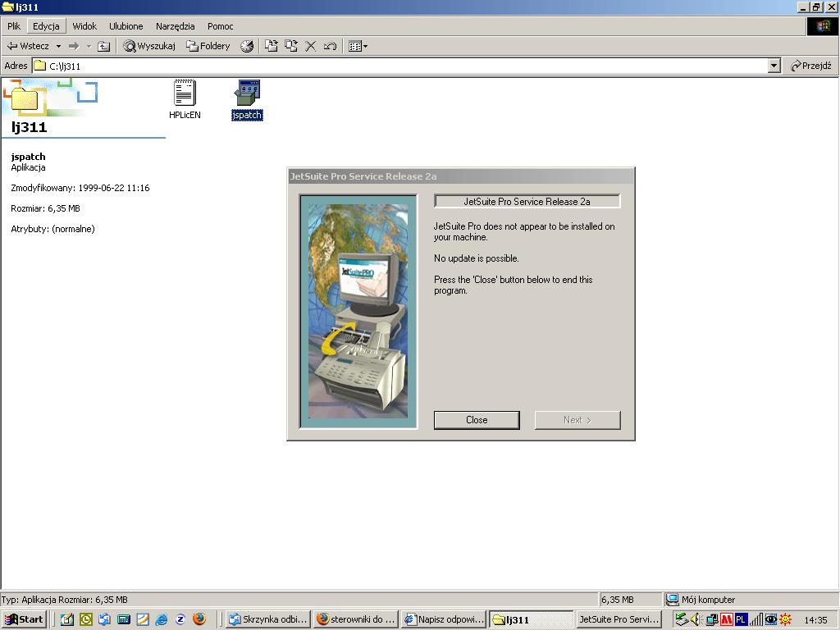
Task: Click the lj311 folder heading
Action: (x=30, y=127)
